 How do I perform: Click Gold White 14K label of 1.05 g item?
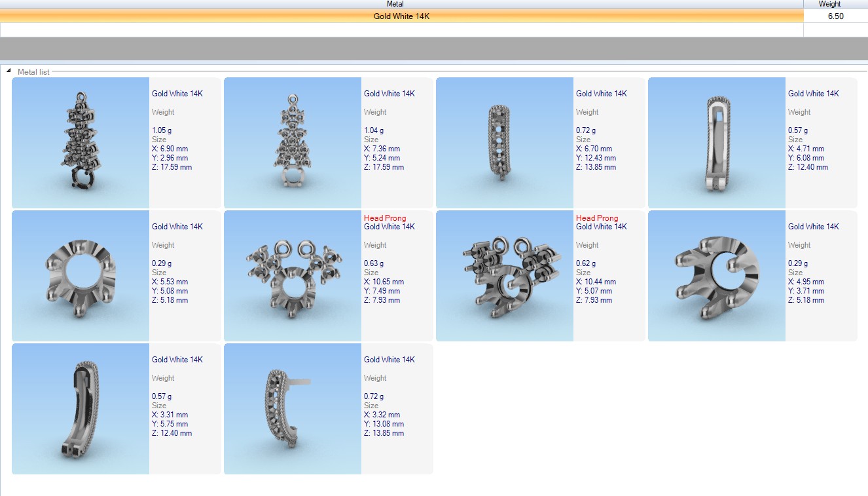[177, 94]
